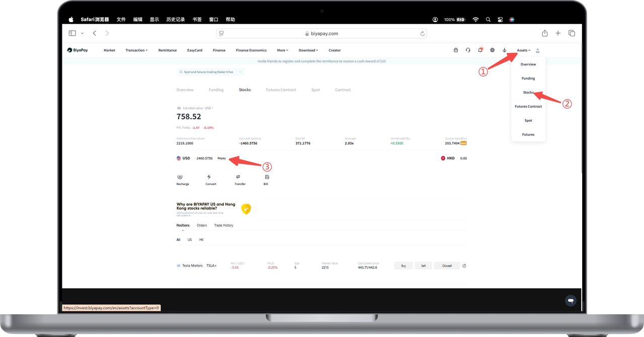Click the Safari address bar
The image size is (644, 337).
pyautogui.click(x=322, y=33)
